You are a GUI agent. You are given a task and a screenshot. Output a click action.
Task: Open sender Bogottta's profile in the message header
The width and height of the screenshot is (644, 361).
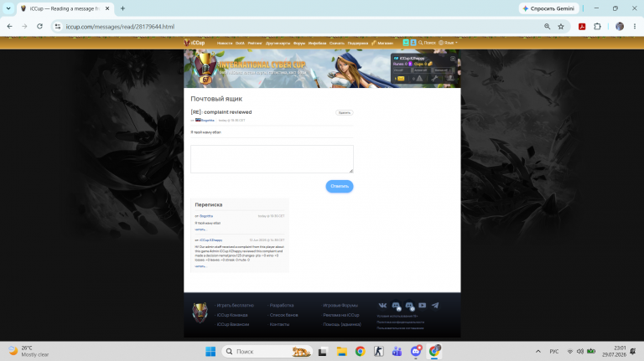(207, 121)
